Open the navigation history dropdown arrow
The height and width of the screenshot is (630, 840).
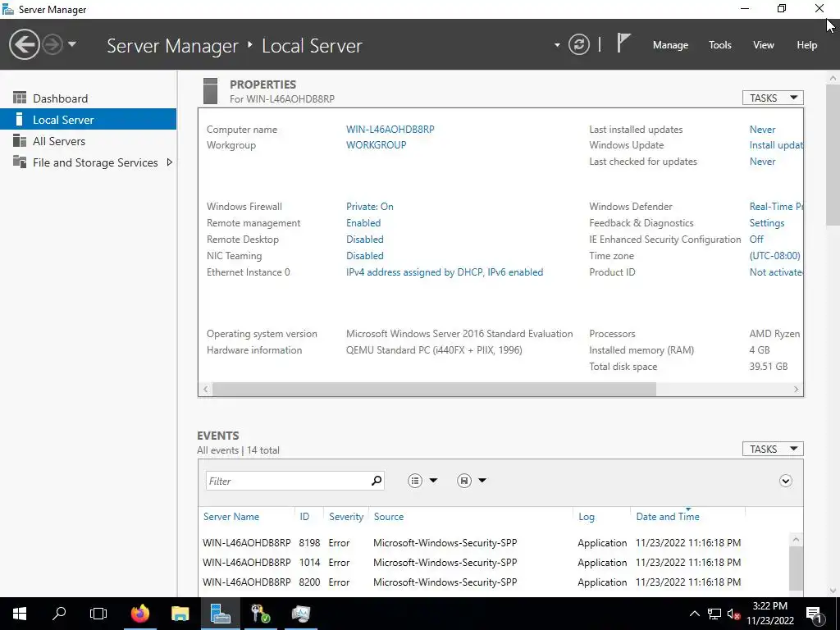[72, 44]
